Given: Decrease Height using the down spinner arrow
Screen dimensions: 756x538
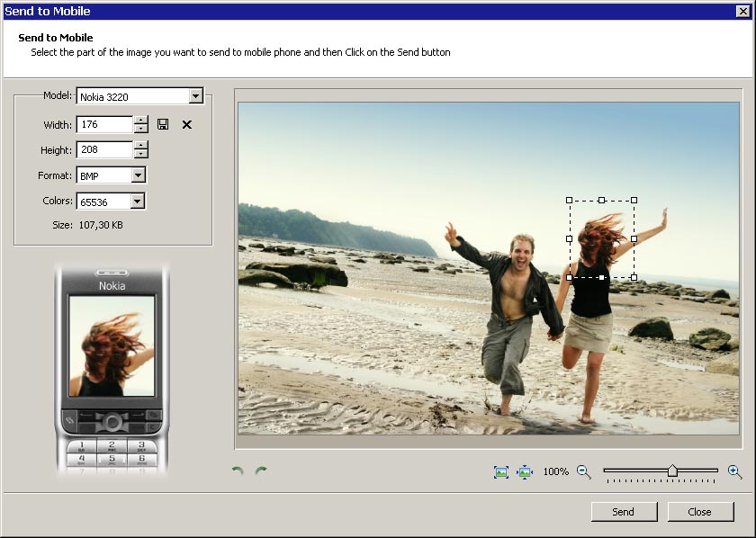Looking at the screenshot, I should [x=140, y=155].
